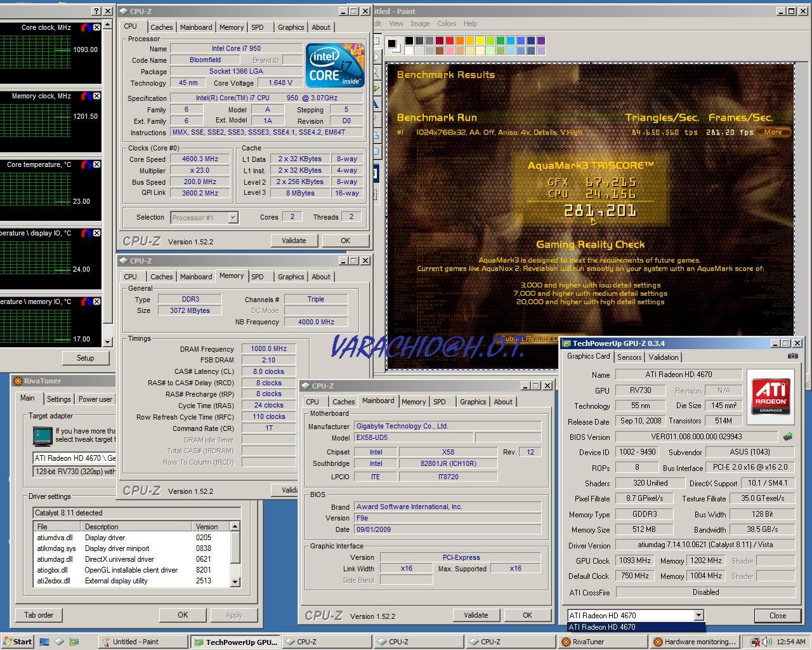Click the memory IO temperature magnet icon

coord(86,302)
